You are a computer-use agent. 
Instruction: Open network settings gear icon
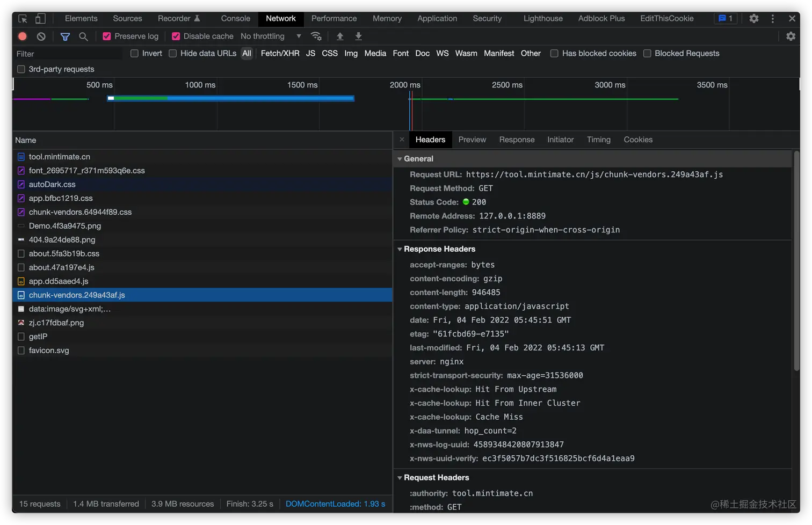791,37
